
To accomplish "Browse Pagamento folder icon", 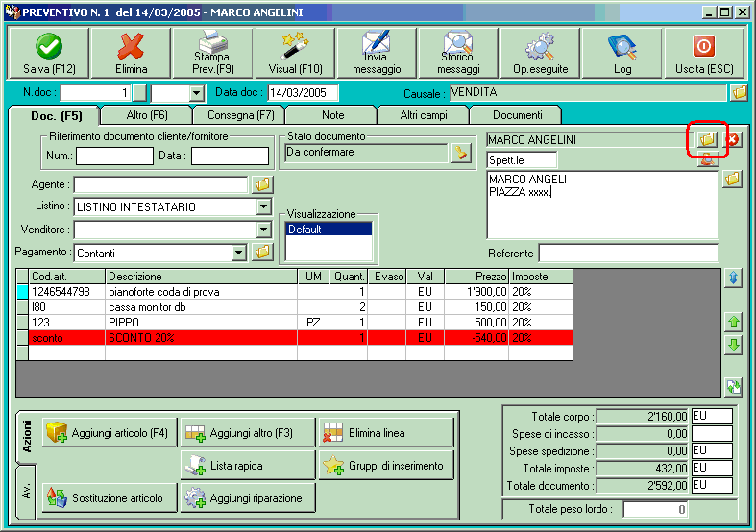I will (263, 252).
